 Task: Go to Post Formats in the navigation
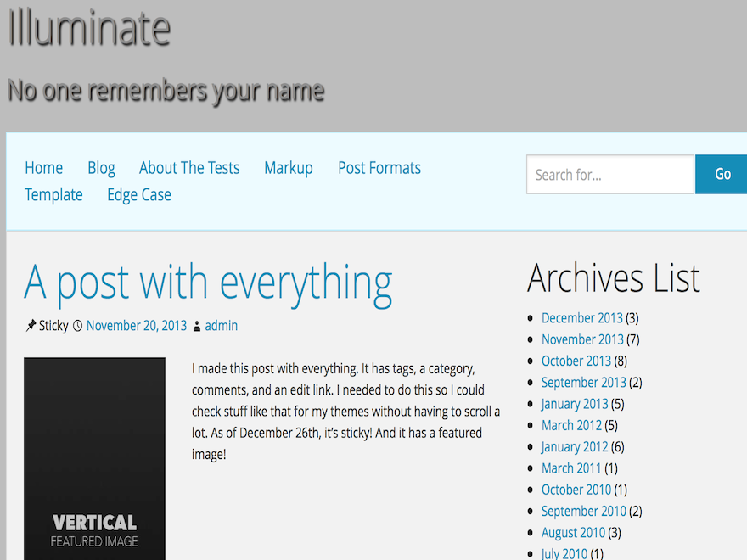[379, 167]
